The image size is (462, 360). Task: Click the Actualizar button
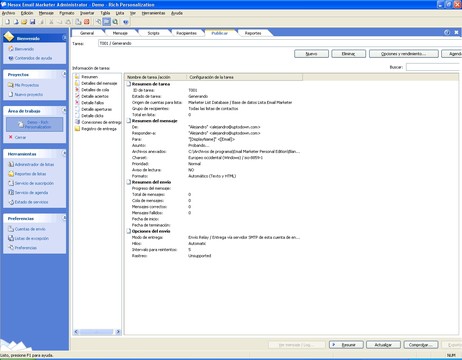[383, 345]
